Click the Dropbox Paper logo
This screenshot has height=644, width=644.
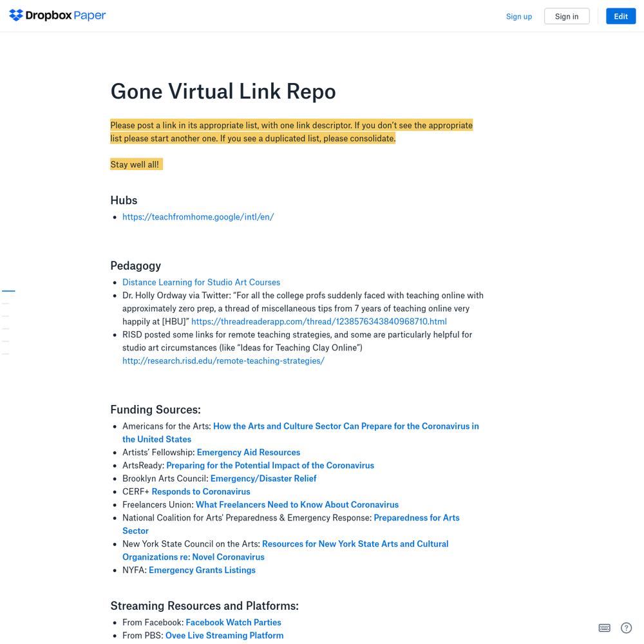pyautogui.click(x=57, y=15)
